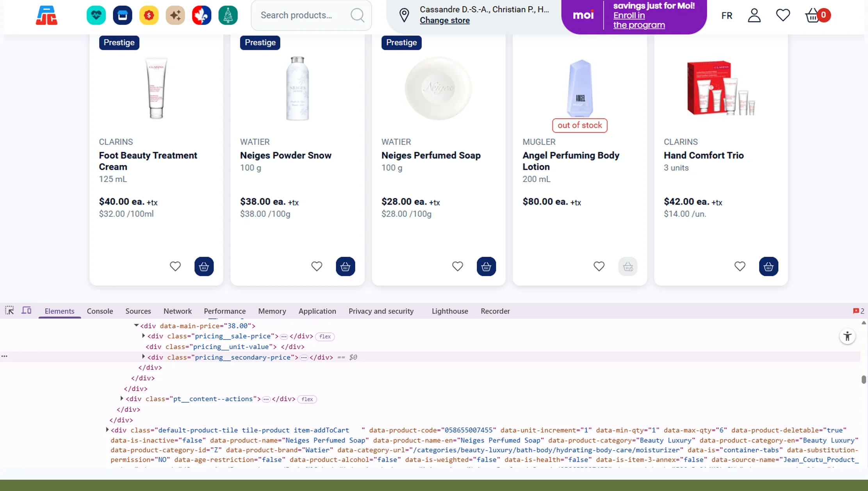Screen dimensions: 868x491
Task: Click the account profile icon
Action: [x=754, y=15]
